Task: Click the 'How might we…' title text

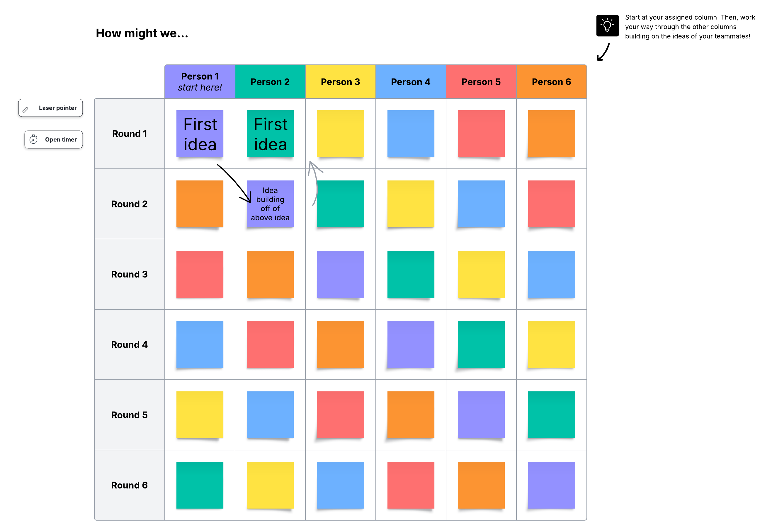Action: point(142,33)
